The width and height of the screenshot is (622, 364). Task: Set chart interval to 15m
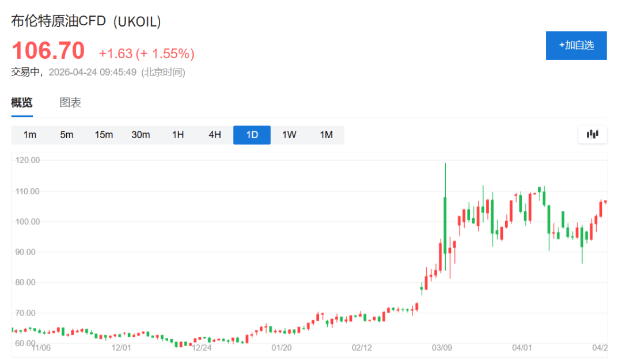click(x=104, y=135)
